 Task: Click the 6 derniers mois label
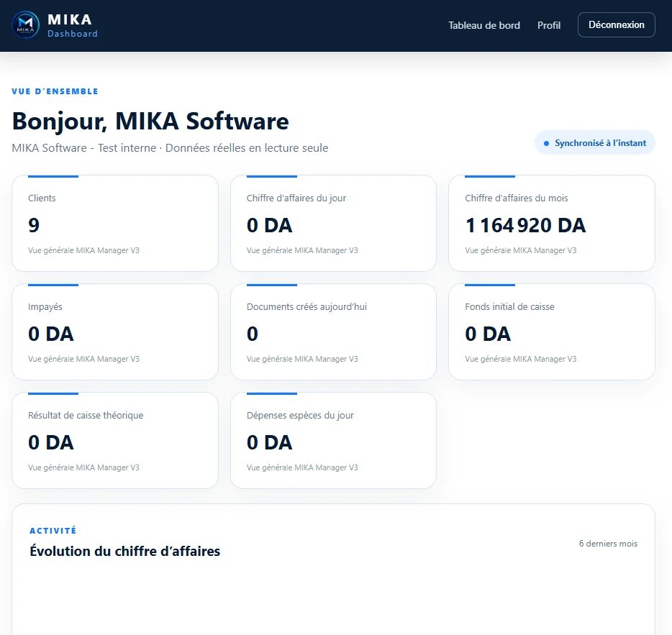tap(608, 543)
